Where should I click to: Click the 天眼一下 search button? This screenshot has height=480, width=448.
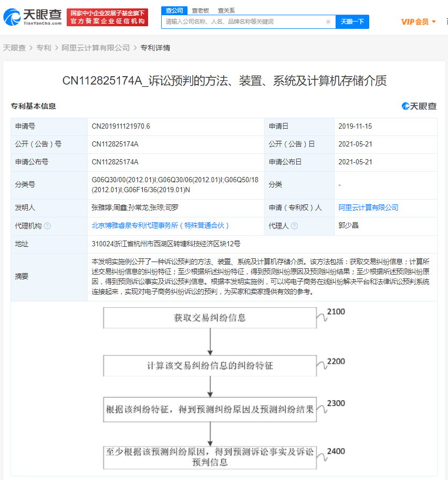pos(352,22)
